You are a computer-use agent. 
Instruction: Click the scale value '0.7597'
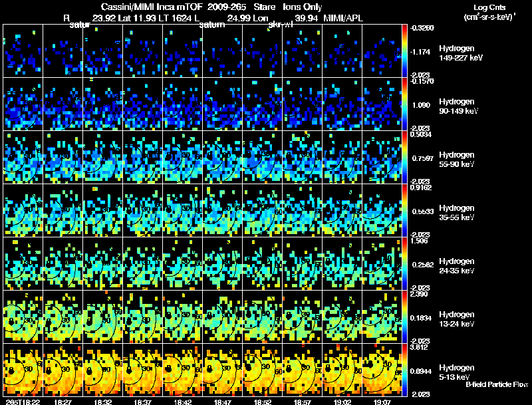(x=423, y=158)
